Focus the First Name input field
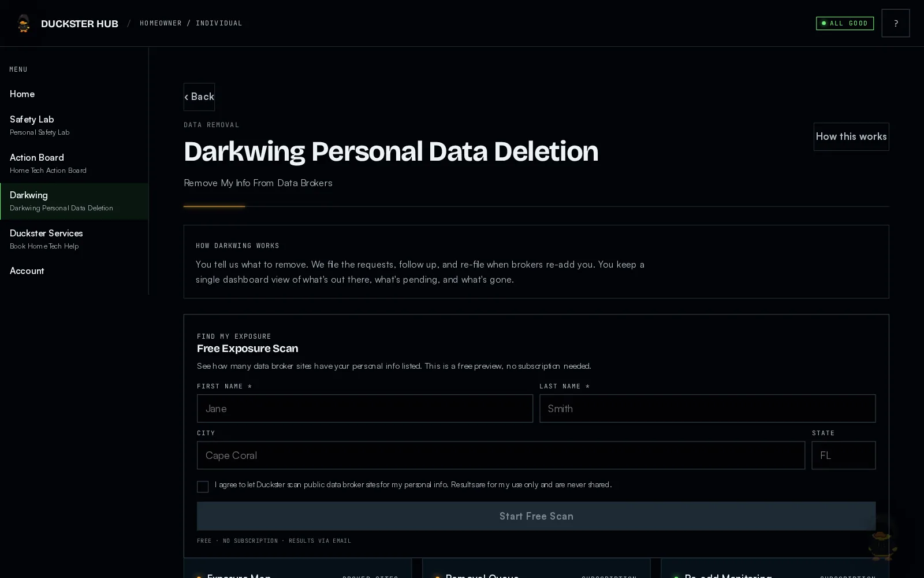This screenshot has width=924, height=578. (365, 409)
